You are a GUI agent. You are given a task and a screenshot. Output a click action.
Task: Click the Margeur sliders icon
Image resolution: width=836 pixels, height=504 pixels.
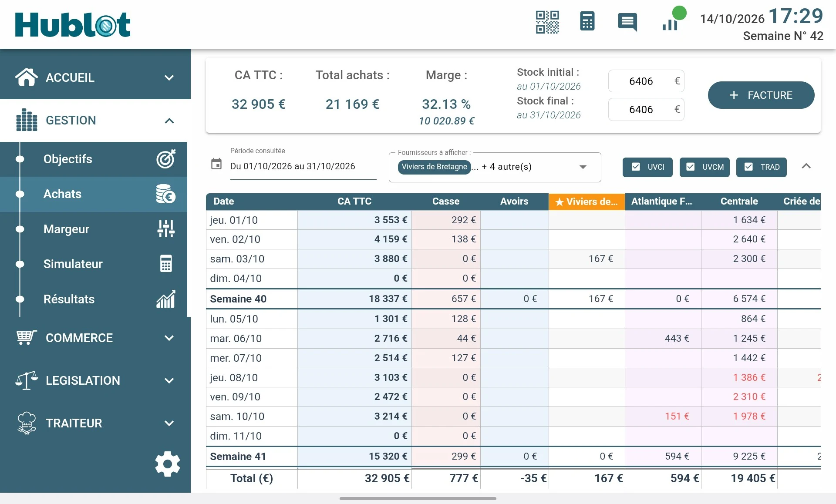(166, 228)
